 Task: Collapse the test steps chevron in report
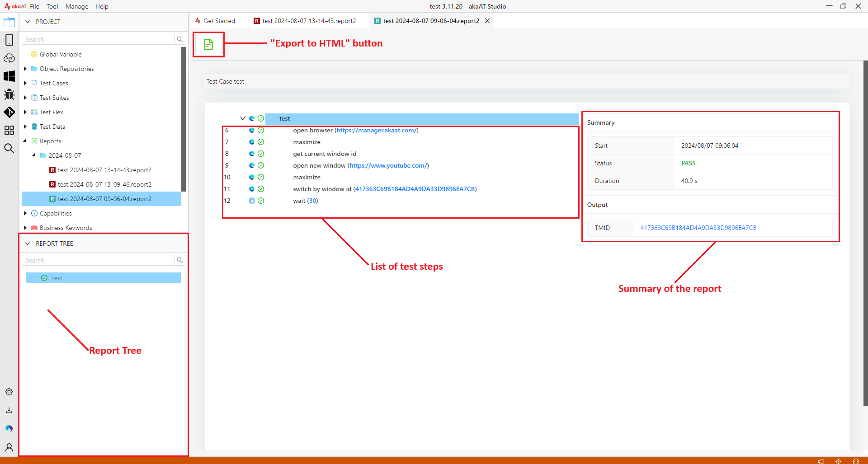(243, 118)
